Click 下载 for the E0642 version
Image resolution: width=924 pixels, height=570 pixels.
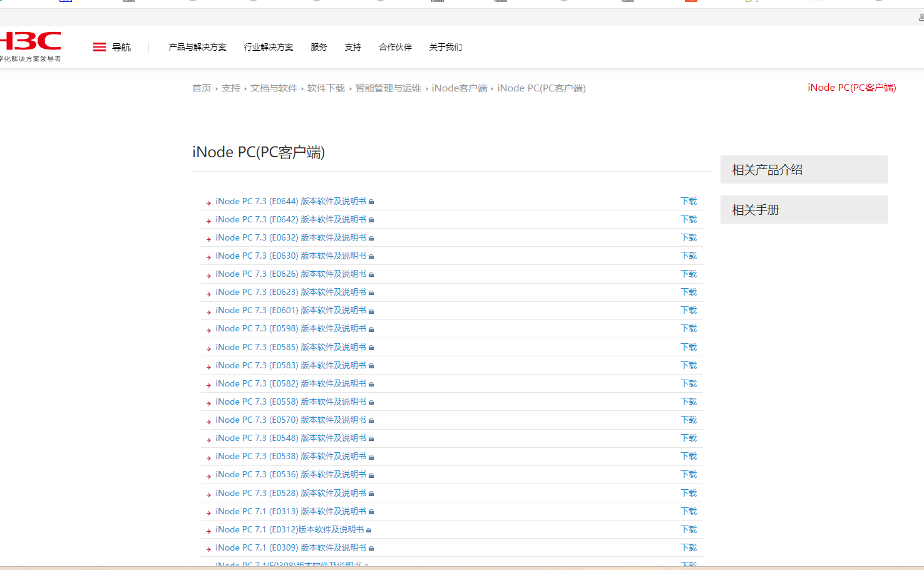click(x=689, y=219)
